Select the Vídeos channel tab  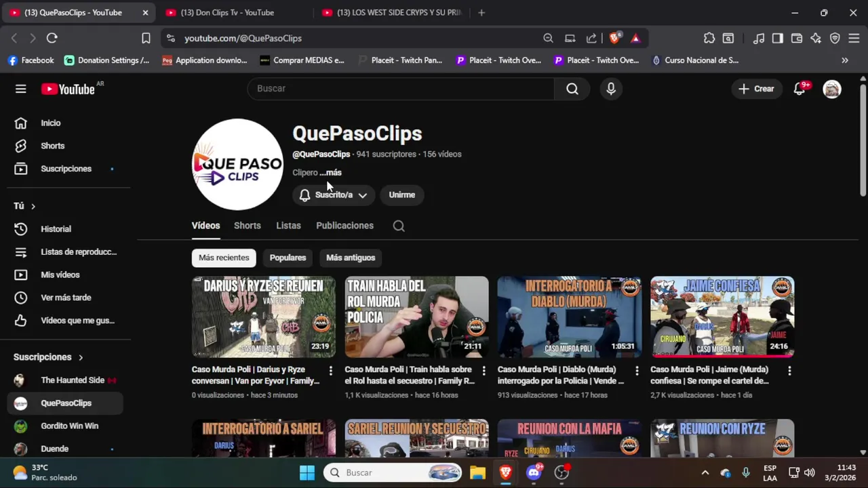205,226
